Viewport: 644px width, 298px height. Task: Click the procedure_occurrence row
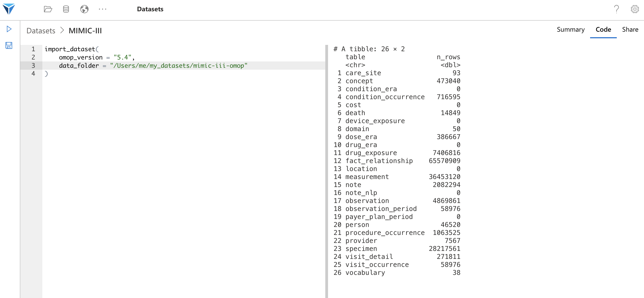point(397,233)
